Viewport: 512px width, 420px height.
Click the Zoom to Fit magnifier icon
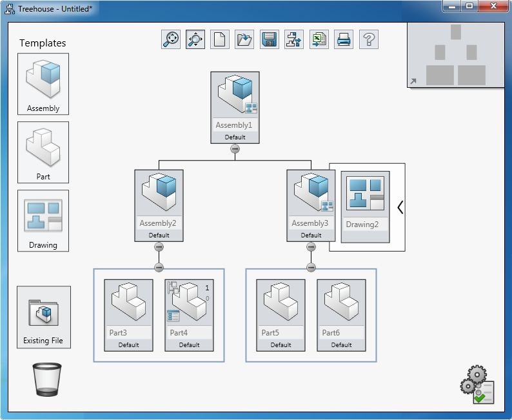tap(171, 39)
